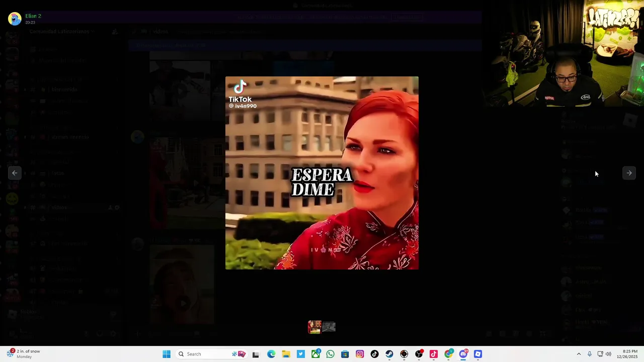
Task: Switch to Discord in the taskbar
Action: coord(463,354)
